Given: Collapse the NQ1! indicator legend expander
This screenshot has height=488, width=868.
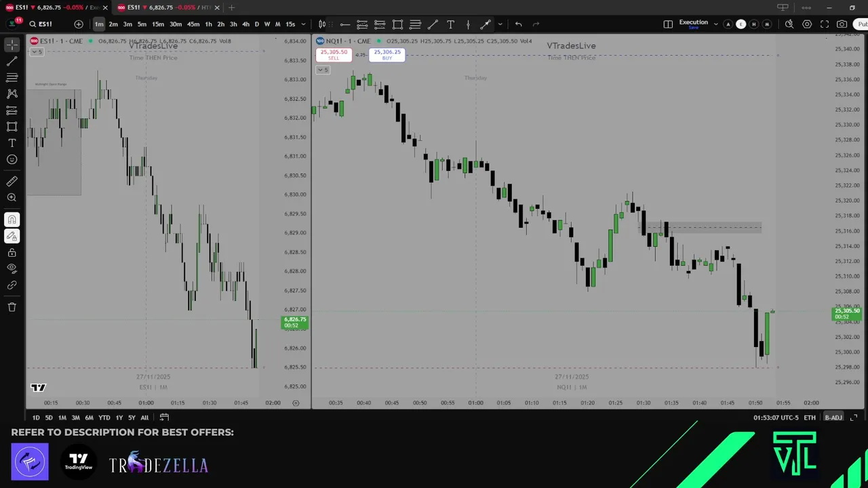Looking at the screenshot, I should (323, 69).
